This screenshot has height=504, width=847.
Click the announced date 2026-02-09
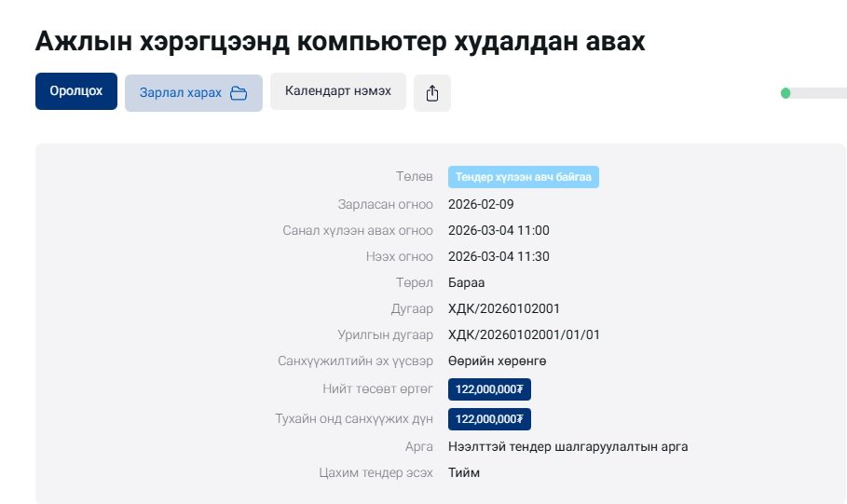coord(481,204)
